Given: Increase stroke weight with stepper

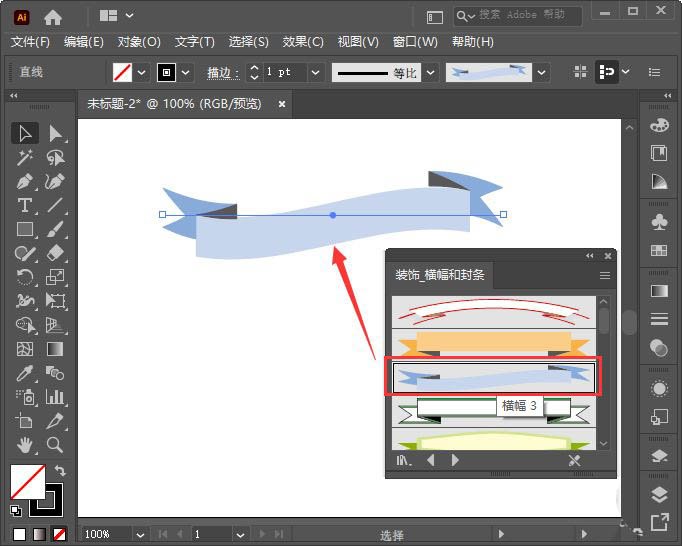Looking at the screenshot, I should pos(254,67).
